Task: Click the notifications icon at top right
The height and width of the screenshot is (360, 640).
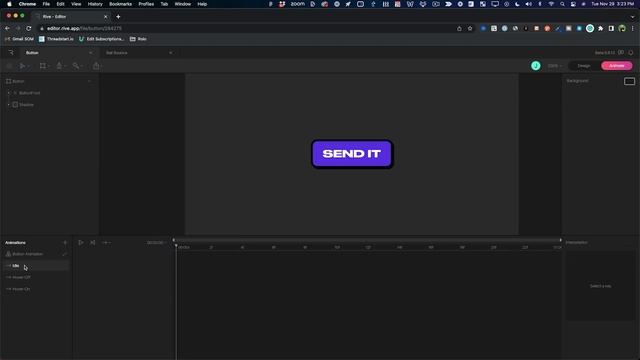Action: point(631,53)
